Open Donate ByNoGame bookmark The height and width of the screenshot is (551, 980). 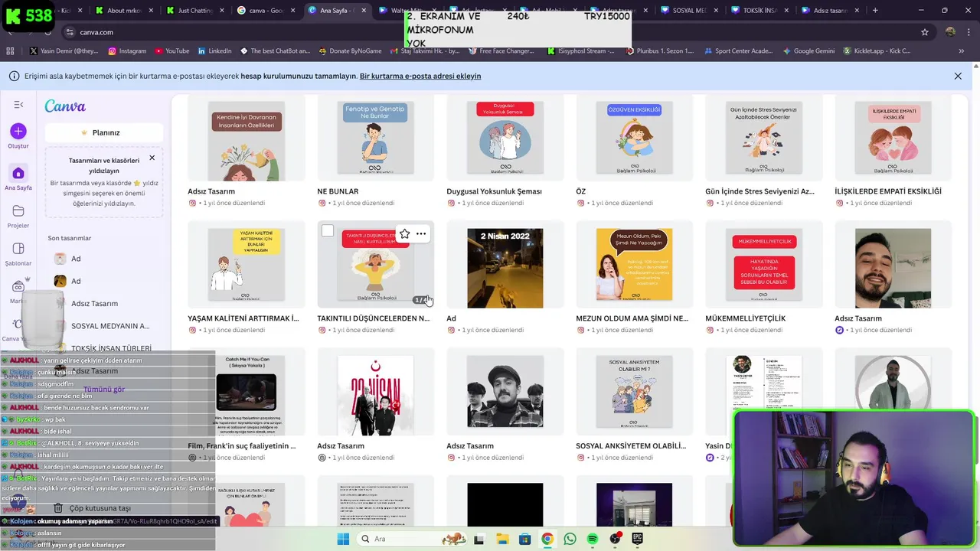(349, 51)
